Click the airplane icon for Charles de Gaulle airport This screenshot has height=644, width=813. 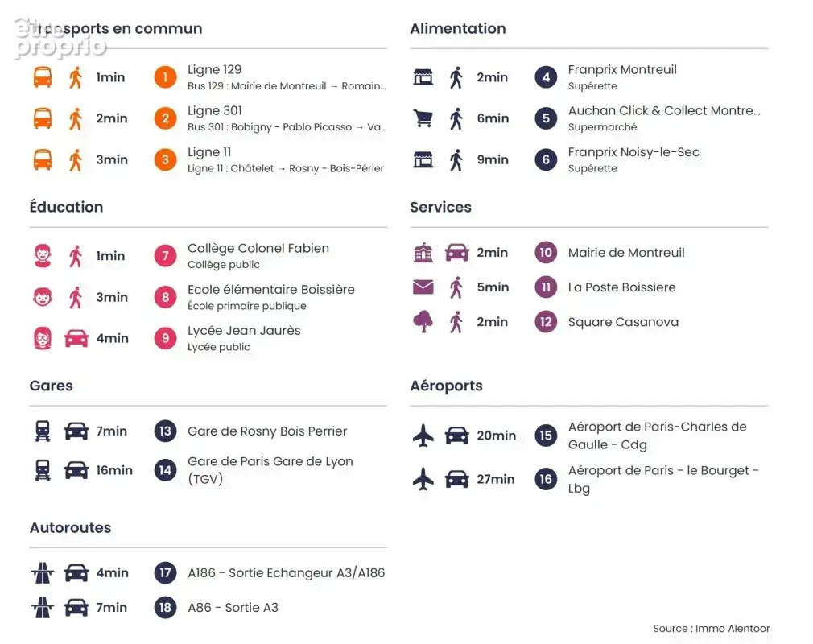pos(423,435)
